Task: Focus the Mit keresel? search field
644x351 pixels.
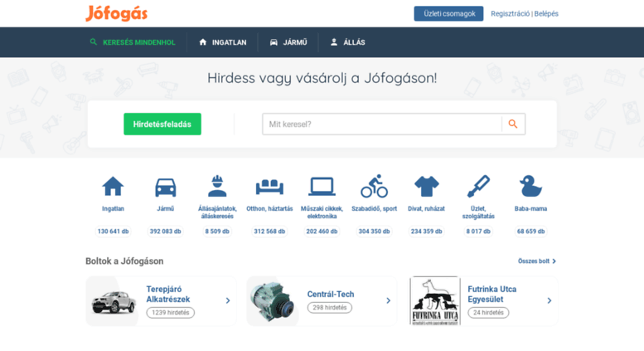Action: point(382,124)
